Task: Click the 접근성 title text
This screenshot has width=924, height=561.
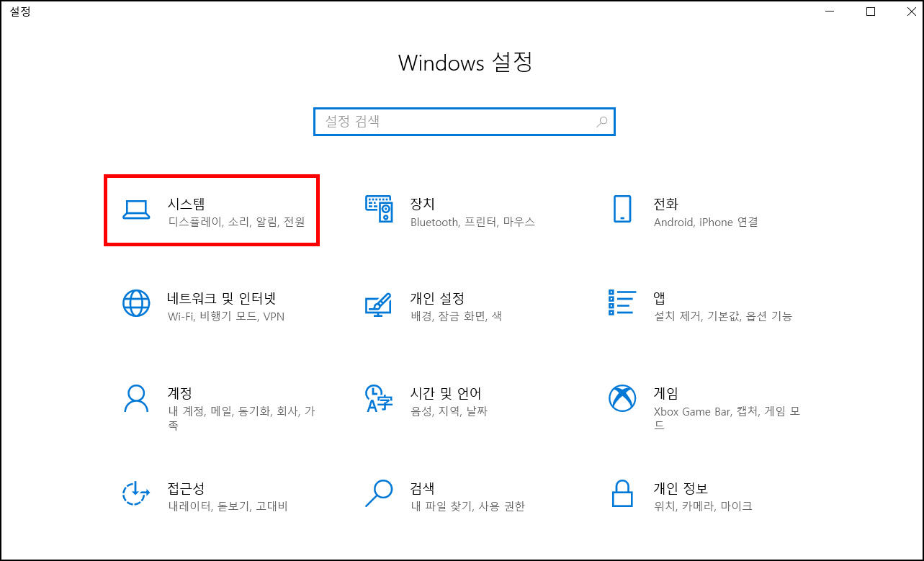Action: (187, 488)
